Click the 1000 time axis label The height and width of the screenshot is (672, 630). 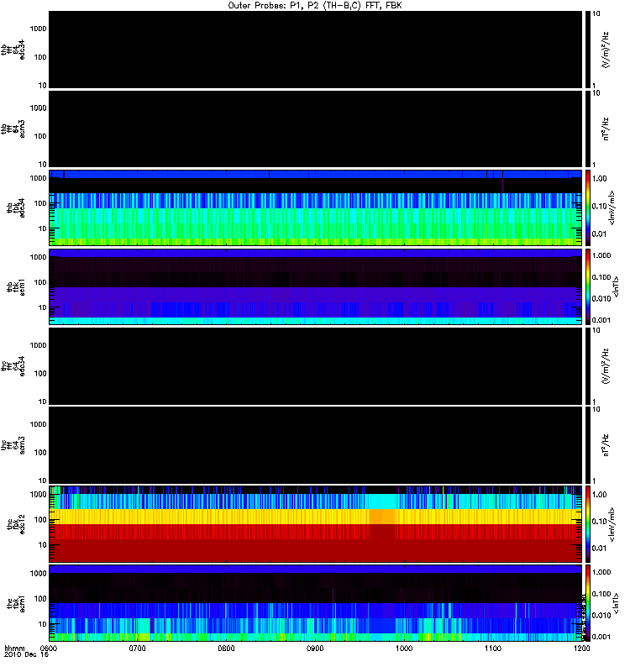pos(404,648)
